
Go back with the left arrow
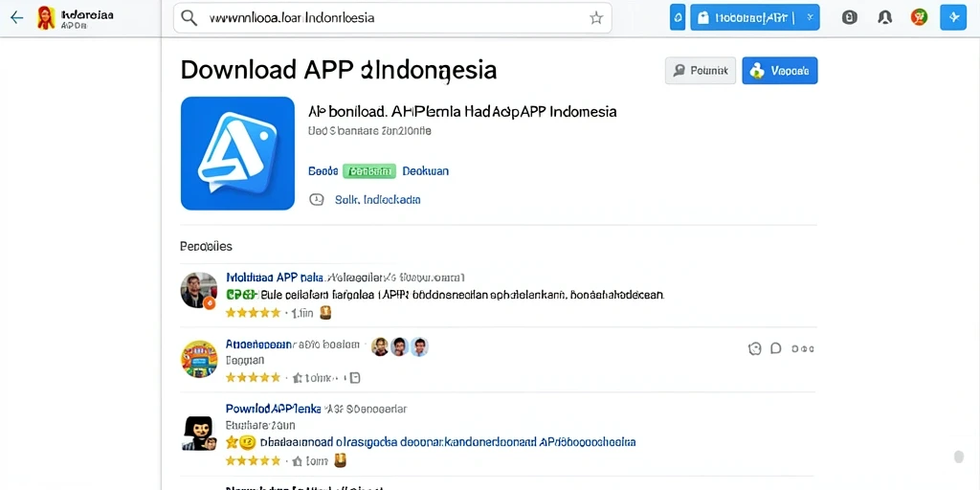tap(17, 17)
